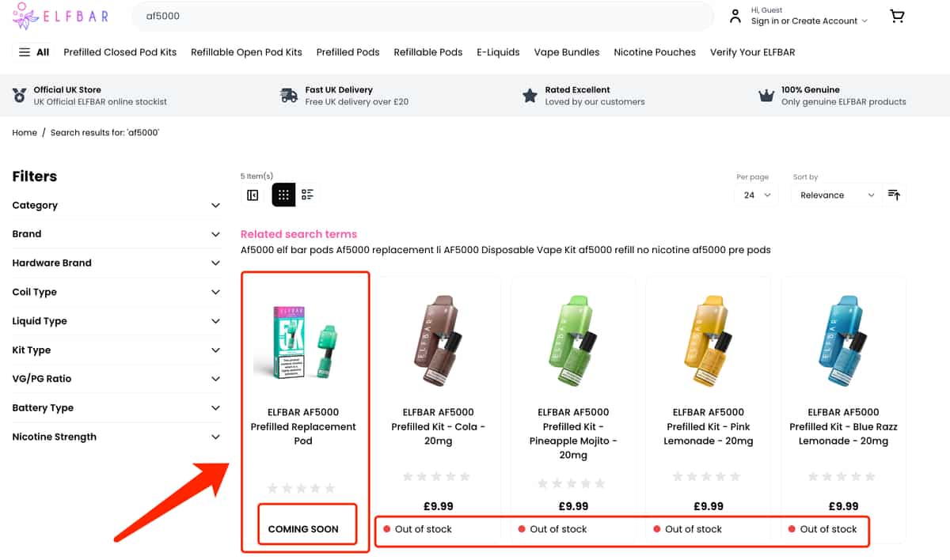Image resolution: width=950 pixels, height=560 pixels.
Task: Go to Home breadcrumb link
Action: (25, 133)
